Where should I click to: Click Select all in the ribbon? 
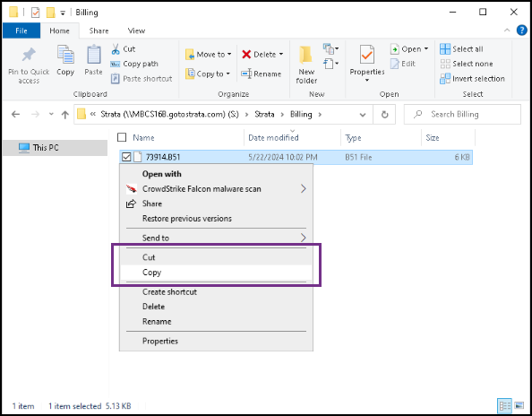[x=461, y=49]
